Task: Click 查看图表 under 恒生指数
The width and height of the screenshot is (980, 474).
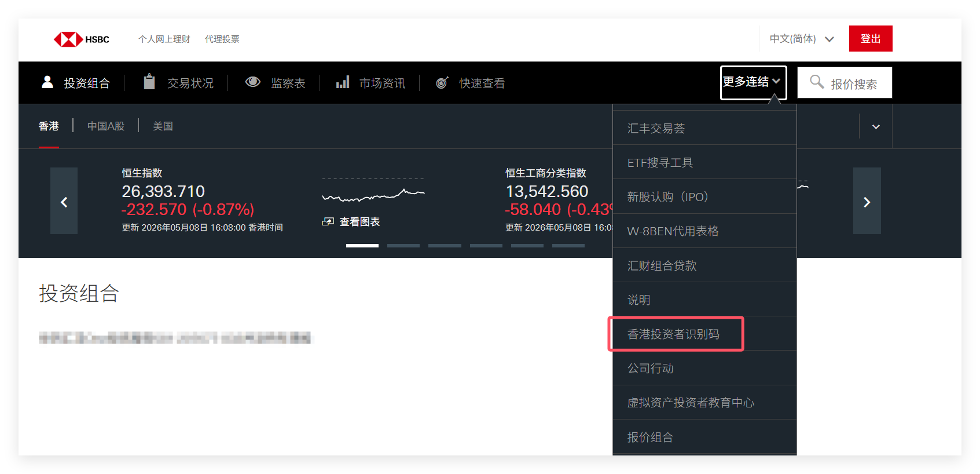Action: click(359, 222)
